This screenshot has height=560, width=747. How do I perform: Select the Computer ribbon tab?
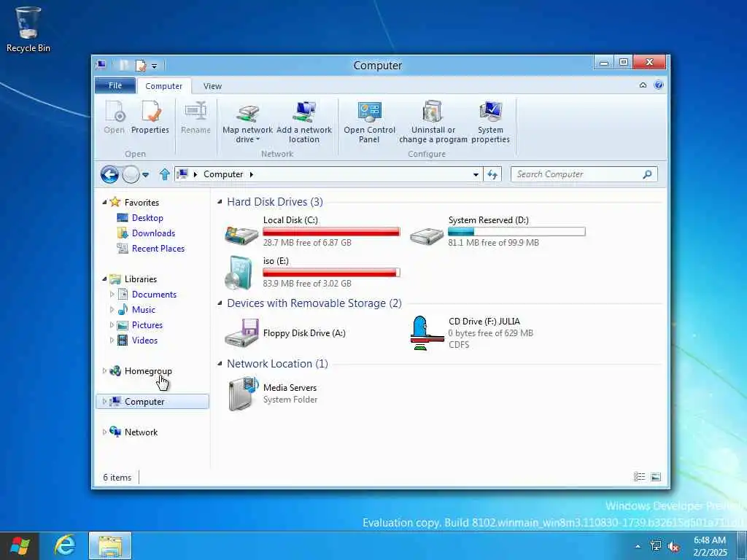coord(164,86)
